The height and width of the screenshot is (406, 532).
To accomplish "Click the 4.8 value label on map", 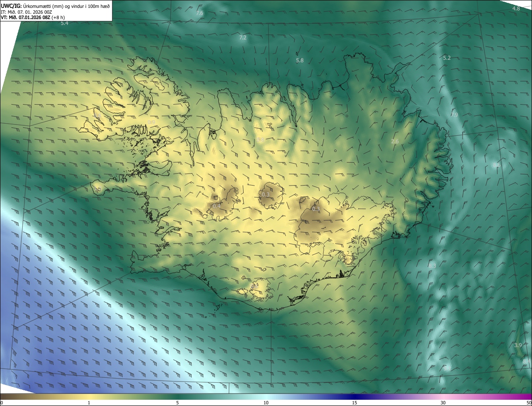I will click(x=516, y=8).
